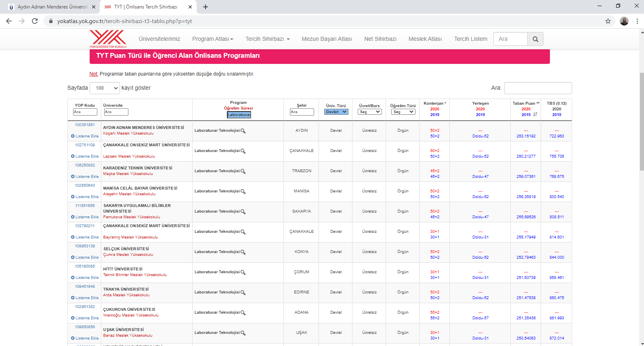Open program detail magnifier for Trakya Üniversitesi row
This screenshot has width=644, height=346.
pyautogui.click(x=243, y=293)
